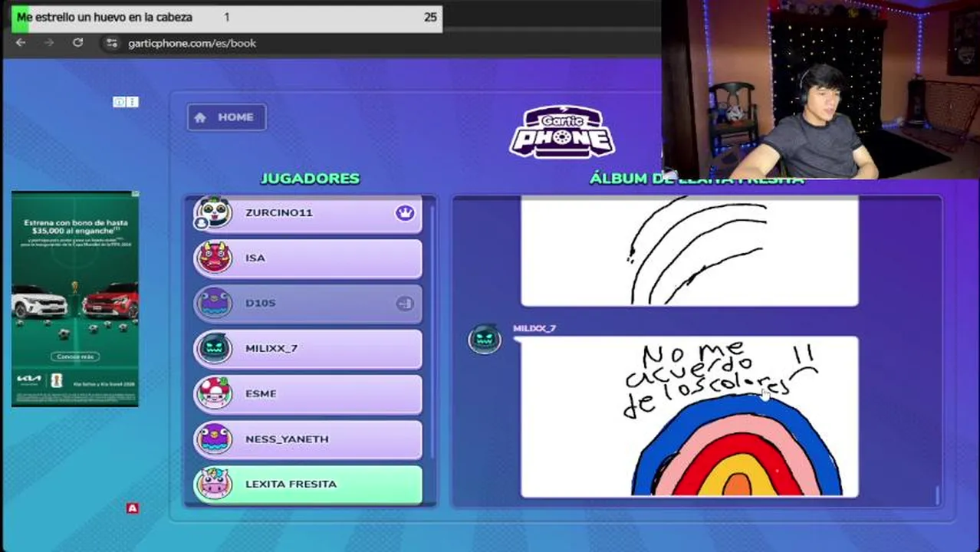Click MILIXX_7's dark avatar in the players list
The height and width of the screenshot is (552, 980).
[x=215, y=349]
